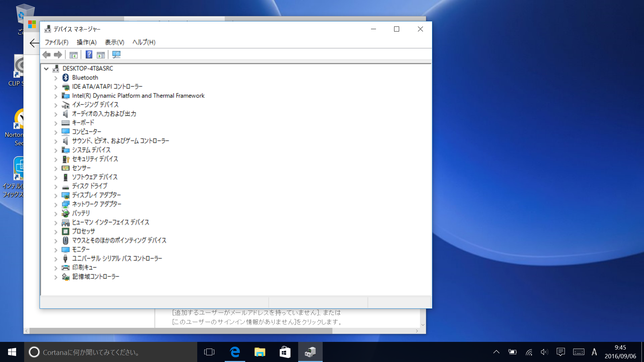The image size is (644, 362).
Task: Select the battery (バッテリ) category icon
Action: [66, 213]
